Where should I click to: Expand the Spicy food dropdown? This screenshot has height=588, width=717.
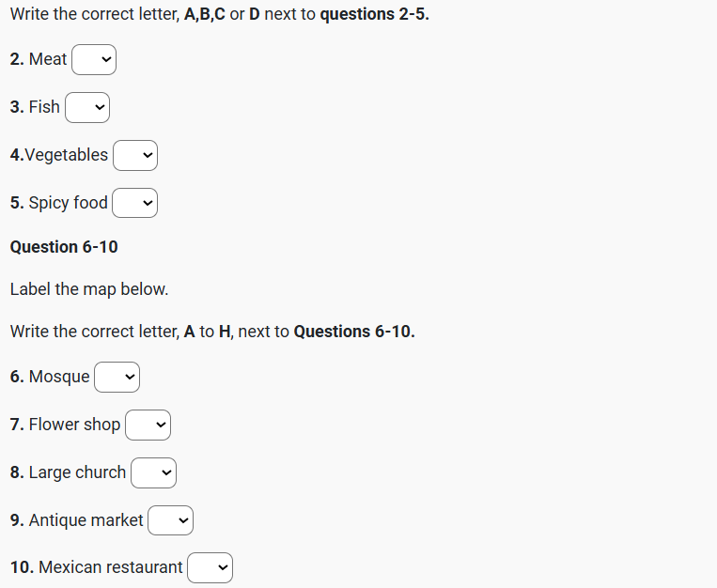point(135,204)
